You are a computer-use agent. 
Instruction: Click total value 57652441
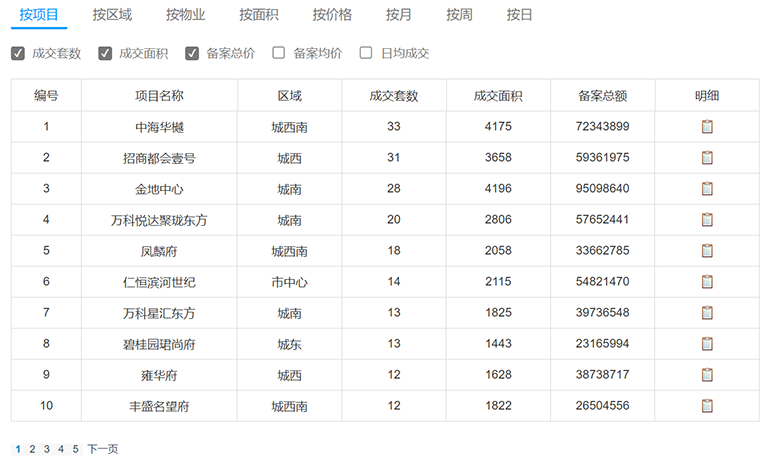603,219
